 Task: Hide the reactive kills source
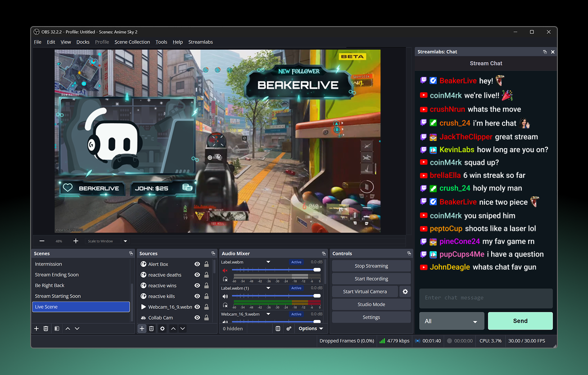point(197,296)
